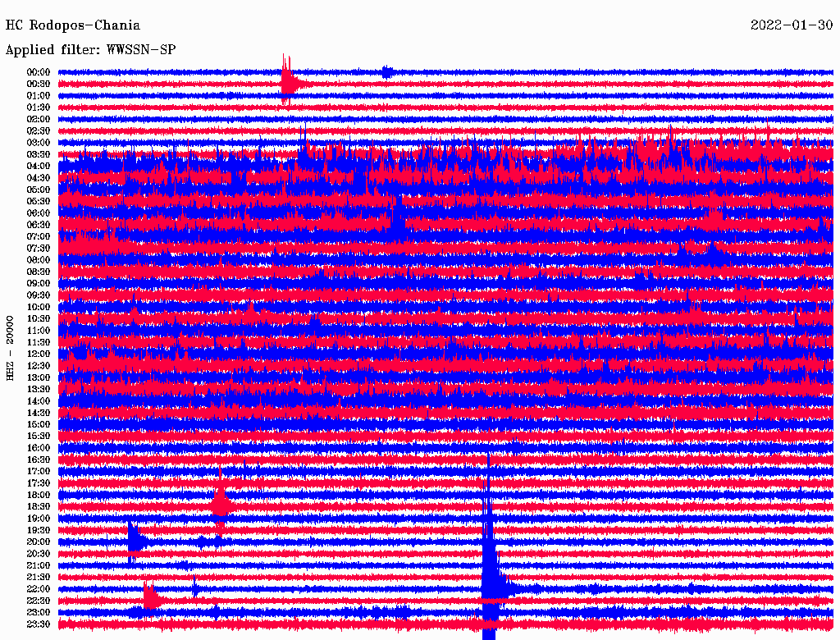840x640 pixels.
Task: Select the 16:30 time label
Action: coord(38,460)
